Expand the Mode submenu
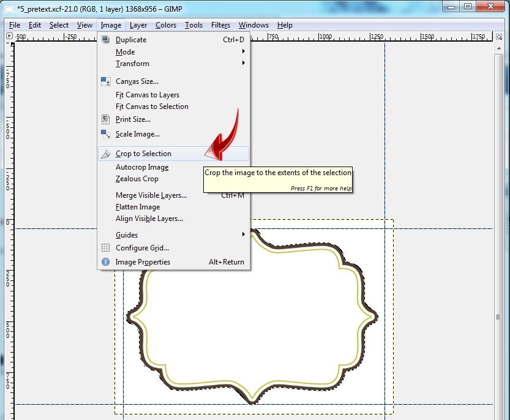The height and width of the screenshot is (420, 510). [x=124, y=52]
